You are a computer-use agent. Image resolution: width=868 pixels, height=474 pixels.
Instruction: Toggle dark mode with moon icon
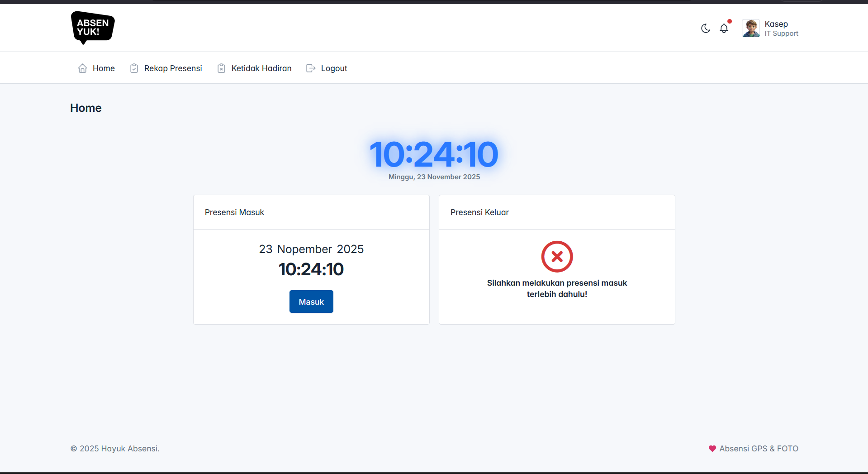tap(706, 29)
